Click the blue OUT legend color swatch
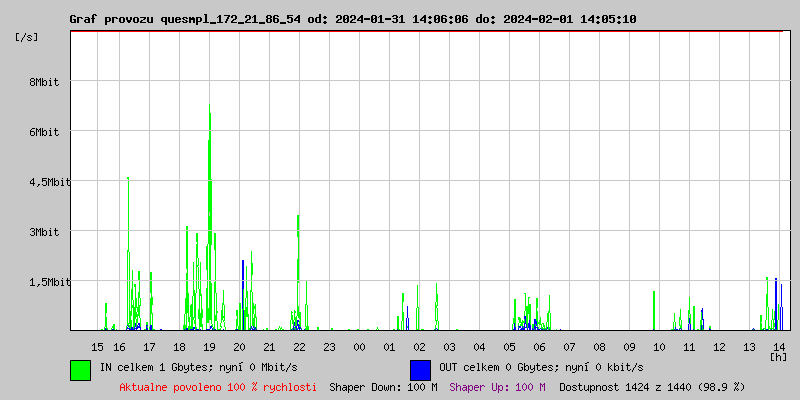This screenshot has height=400, width=800. point(420,369)
